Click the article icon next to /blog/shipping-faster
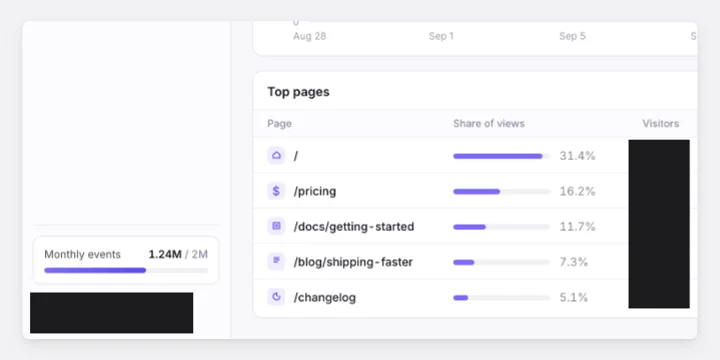 (x=276, y=262)
